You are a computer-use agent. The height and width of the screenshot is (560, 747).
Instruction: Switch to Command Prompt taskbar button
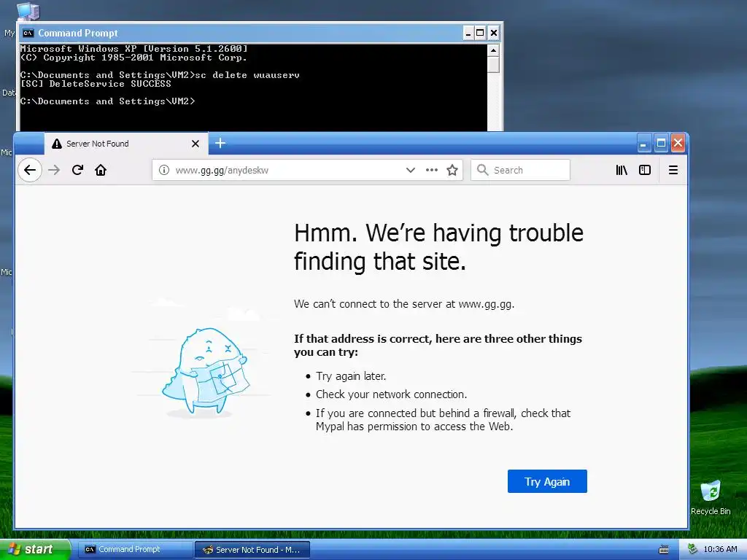[135, 550]
